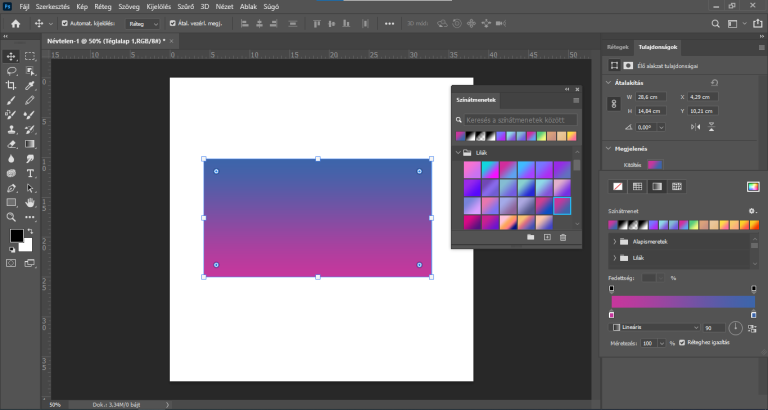Image resolution: width=768 pixels, height=410 pixels.
Task: Click the align top edges icon
Action: click(316, 24)
